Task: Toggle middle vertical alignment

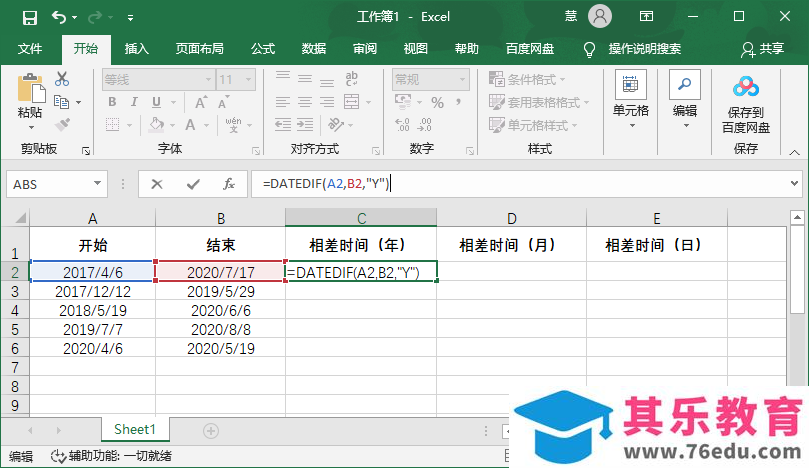Action: tap(305, 79)
